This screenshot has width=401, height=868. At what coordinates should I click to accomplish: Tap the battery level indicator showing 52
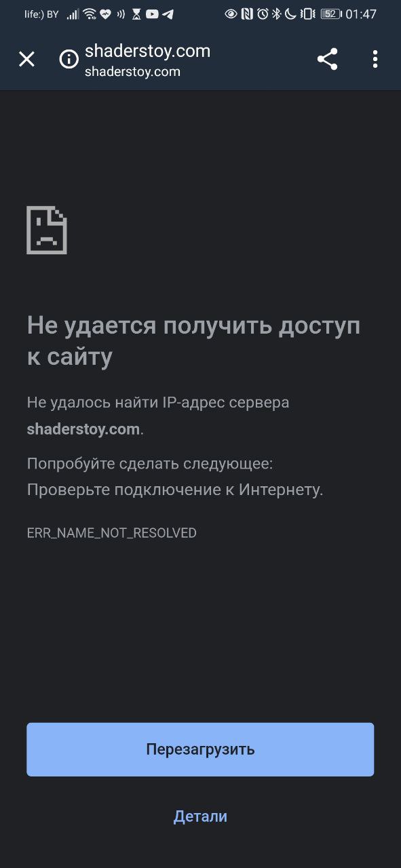330,14
